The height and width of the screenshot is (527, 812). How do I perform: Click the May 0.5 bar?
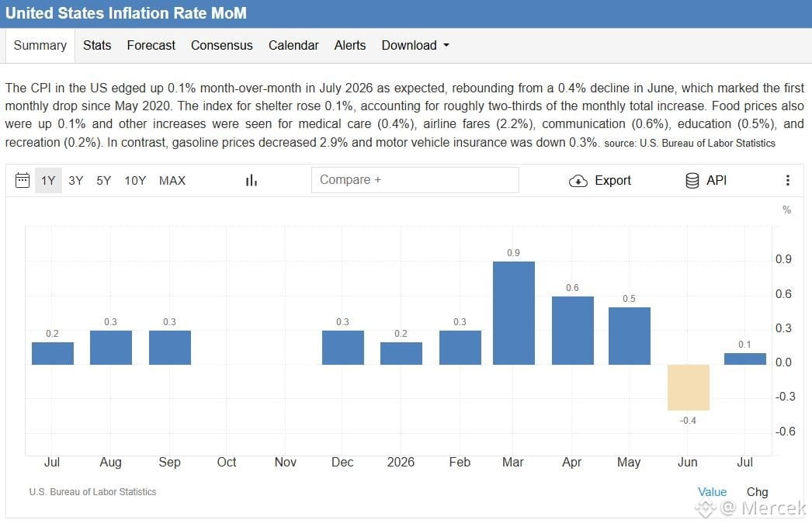click(x=630, y=336)
